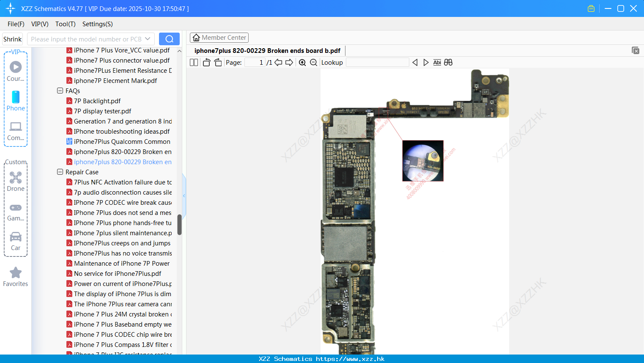Viewport: 644px width, 363px height.
Task: Click the scroll up arrow in file tree
Action: [179, 51]
